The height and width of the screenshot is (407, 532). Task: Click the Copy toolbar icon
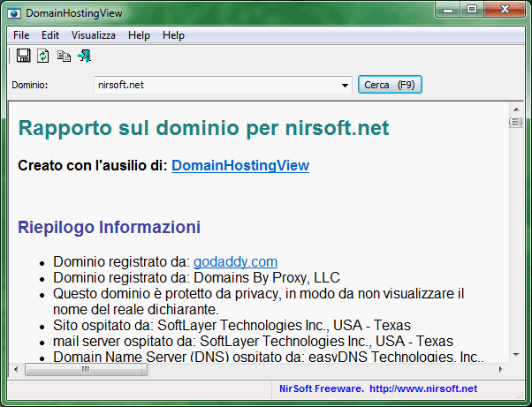click(64, 56)
